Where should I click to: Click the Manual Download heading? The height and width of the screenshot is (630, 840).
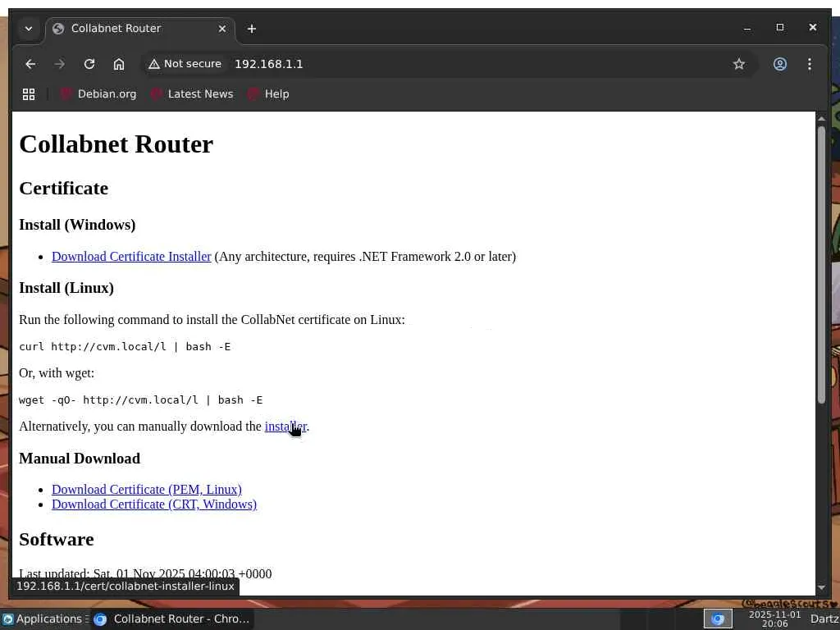click(x=80, y=459)
